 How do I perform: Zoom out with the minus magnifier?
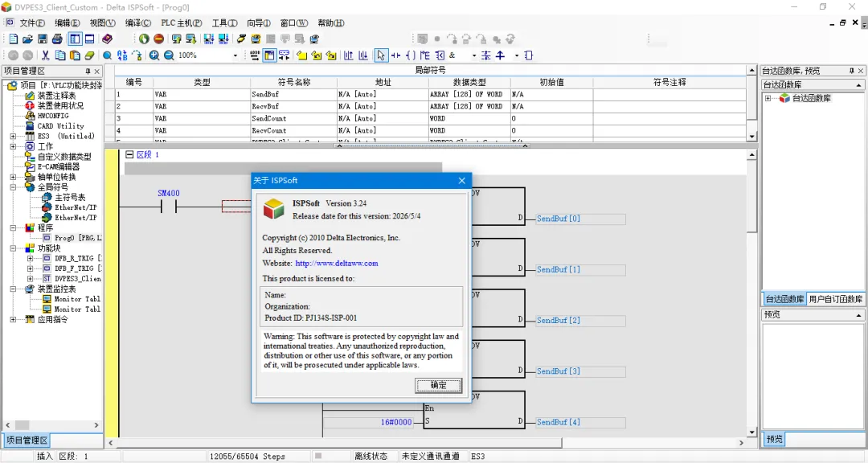coord(169,55)
